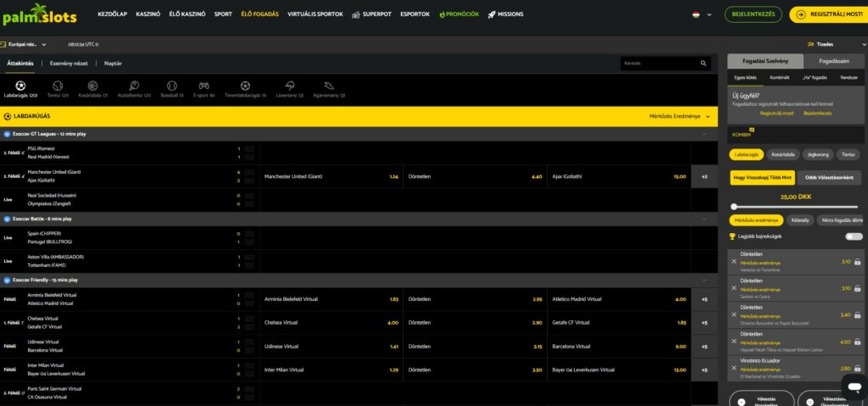The image size is (868, 406).
Task: Switch to the Esemény nézet tab
Action: point(69,64)
